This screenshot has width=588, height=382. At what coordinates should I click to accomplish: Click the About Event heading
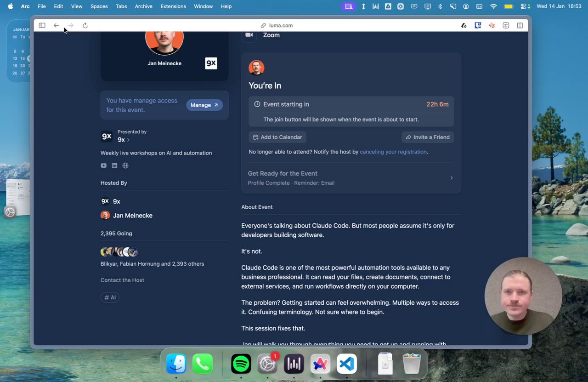click(x=257, y=207)
